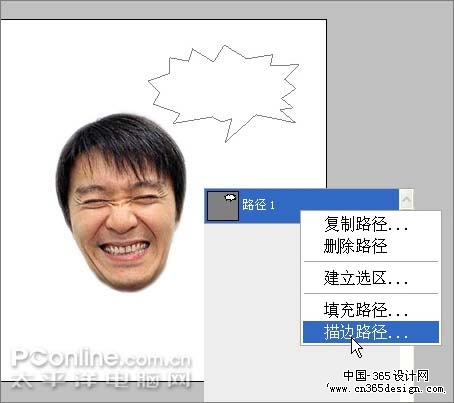This screenshot has height=403, width=454.
Task: Open the www.cn365design.com link text
Action: pyautogui.click(x=387, y=389)
